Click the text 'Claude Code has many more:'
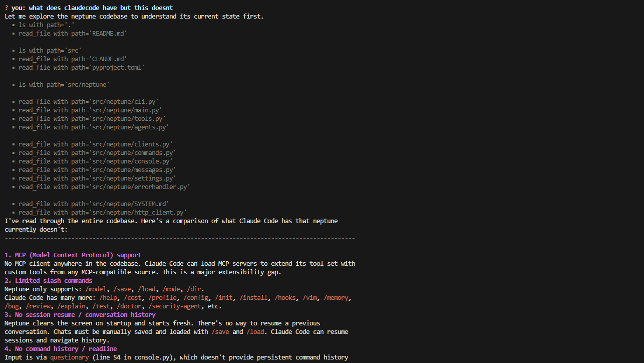The height and width of the screenshot is (363, 644). (50, 297)
